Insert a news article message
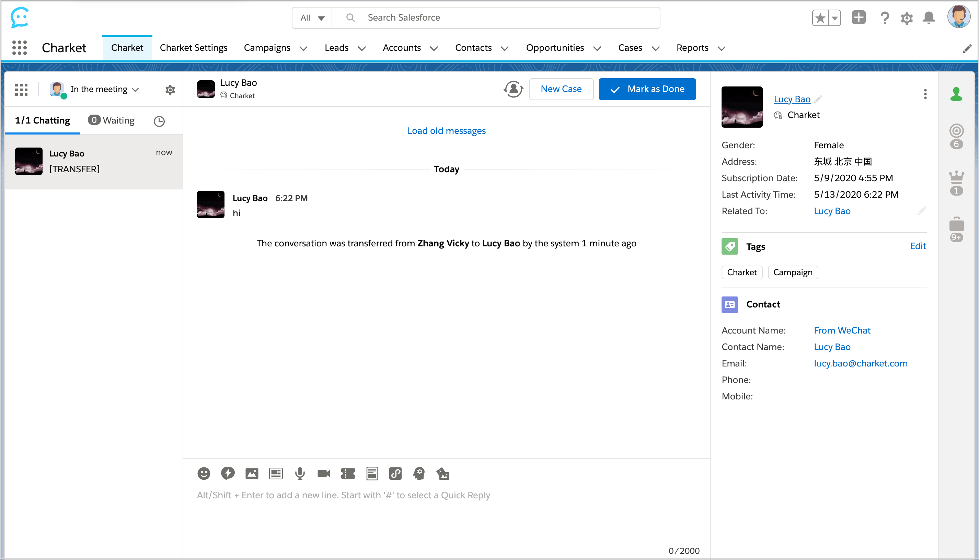The width and height of the screenshot is (979, 560). click(x=275, y=474)
